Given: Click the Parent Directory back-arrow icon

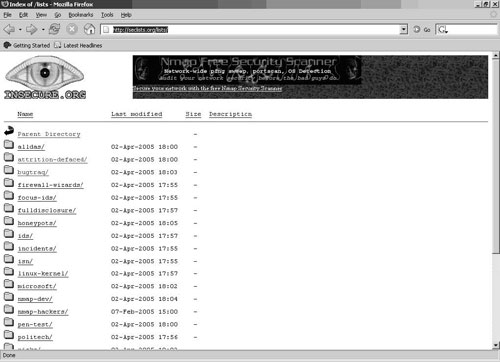Looking at the screenshot, I should pyautogui.click(x=9, y=131).
